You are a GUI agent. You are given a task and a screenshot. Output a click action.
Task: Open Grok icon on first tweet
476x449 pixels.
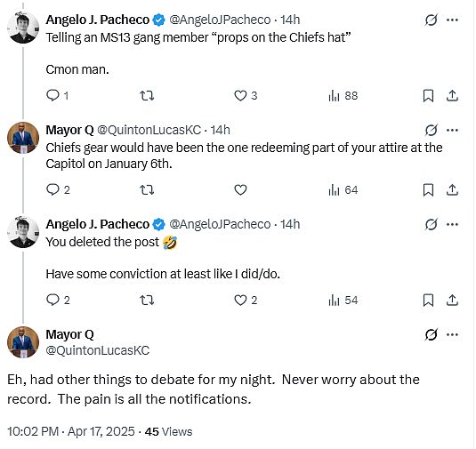coord(432,20)
